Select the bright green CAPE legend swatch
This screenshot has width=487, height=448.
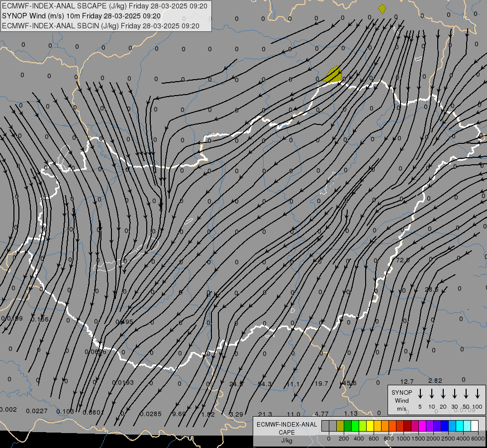point(355,426)
